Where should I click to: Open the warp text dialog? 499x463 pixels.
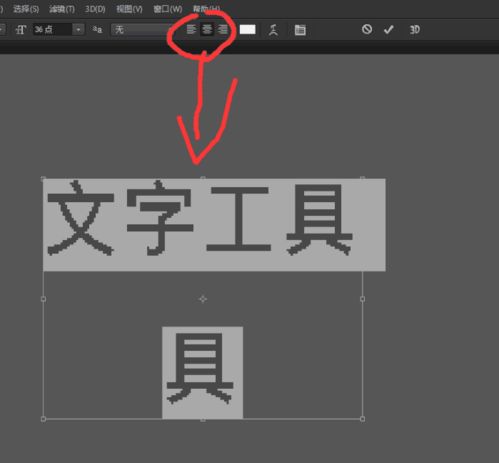coord(273,30)
